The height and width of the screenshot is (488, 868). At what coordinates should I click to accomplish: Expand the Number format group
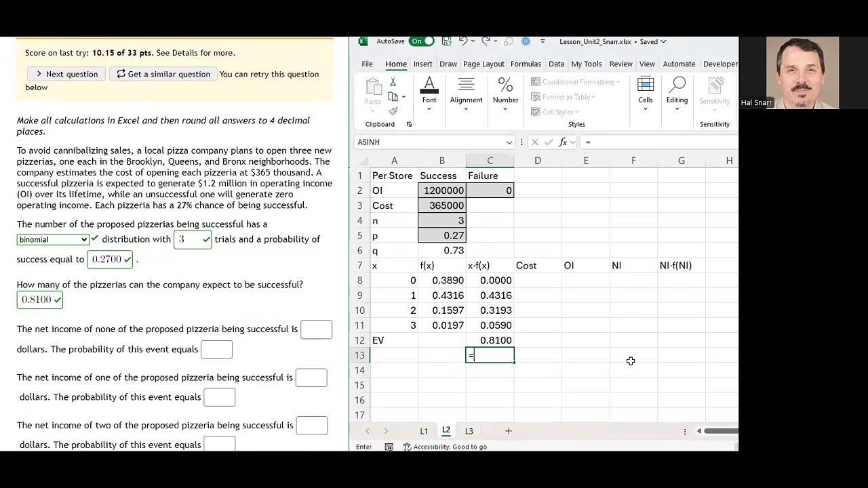pyautogui.click(x=505, y=95)
